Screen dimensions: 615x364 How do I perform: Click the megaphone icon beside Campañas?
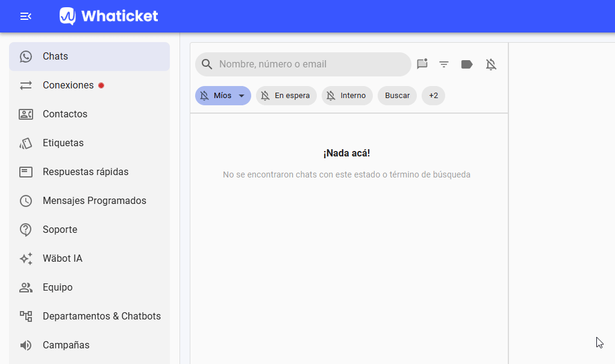[26, 345]
